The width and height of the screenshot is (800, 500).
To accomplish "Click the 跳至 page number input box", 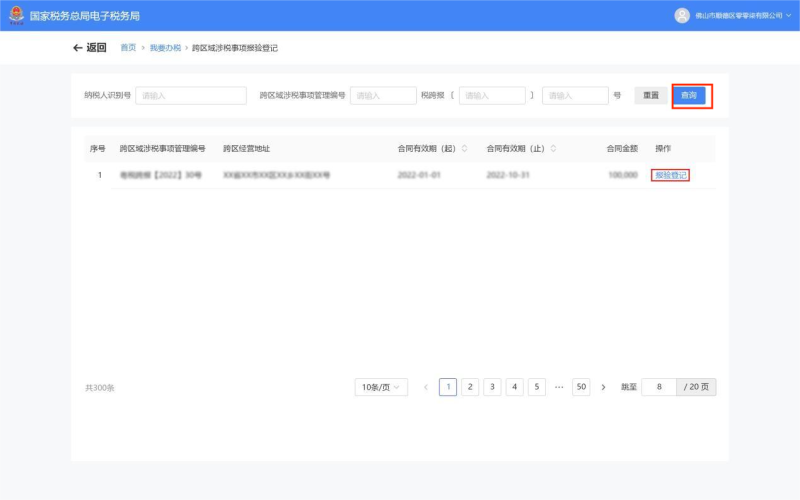I will click(659, 387).
